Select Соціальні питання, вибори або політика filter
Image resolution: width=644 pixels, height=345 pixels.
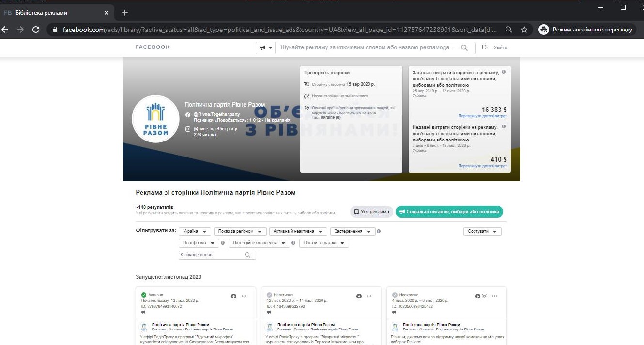point(449,212)
